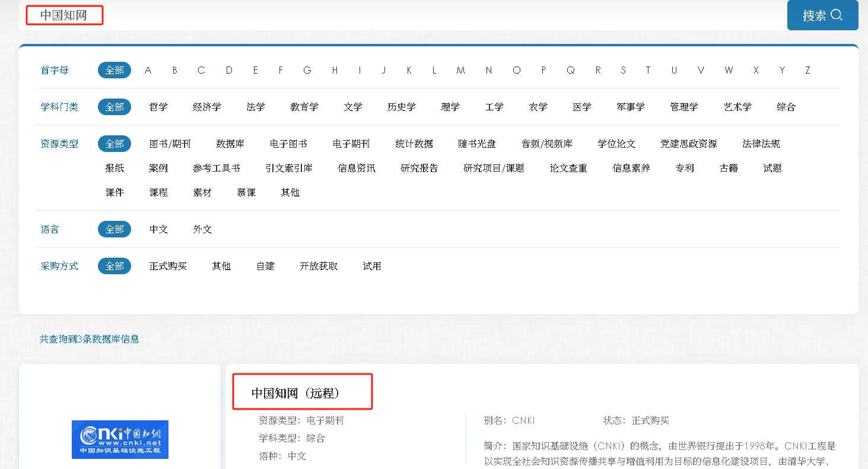Choose the 农学 subject category

(538, 107)
